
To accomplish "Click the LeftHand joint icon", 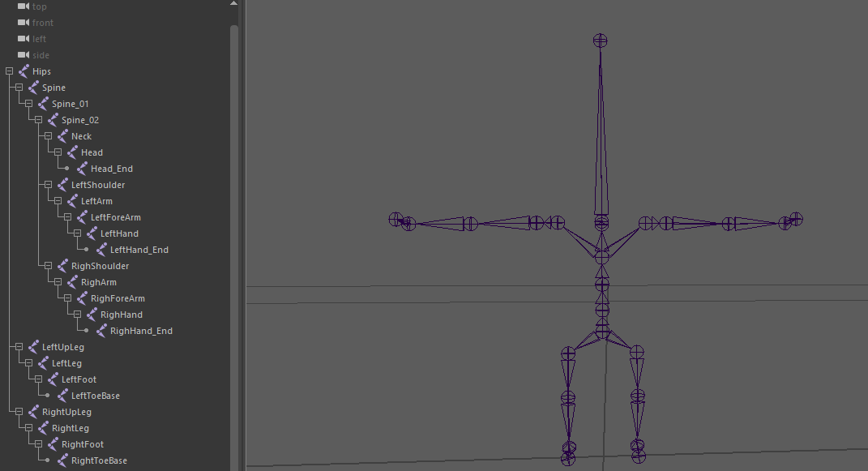I will pos(92,233).
